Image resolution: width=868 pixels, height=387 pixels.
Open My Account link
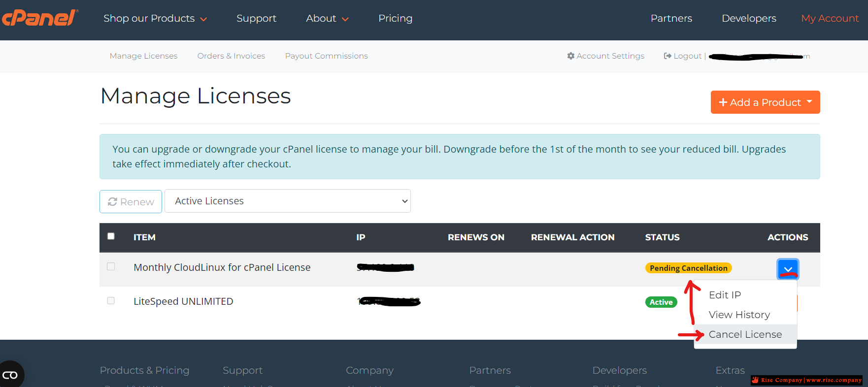(x=830, y=18)
